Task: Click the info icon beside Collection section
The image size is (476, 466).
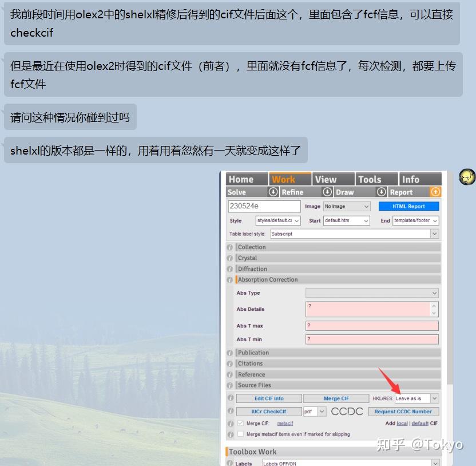Action: [229, 247]
